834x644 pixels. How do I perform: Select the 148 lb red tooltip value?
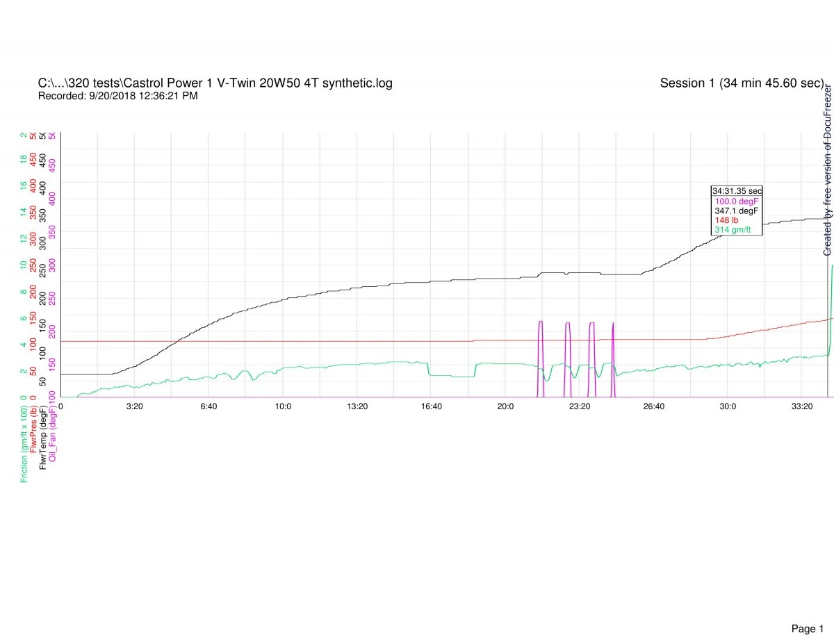coord(726,220)
